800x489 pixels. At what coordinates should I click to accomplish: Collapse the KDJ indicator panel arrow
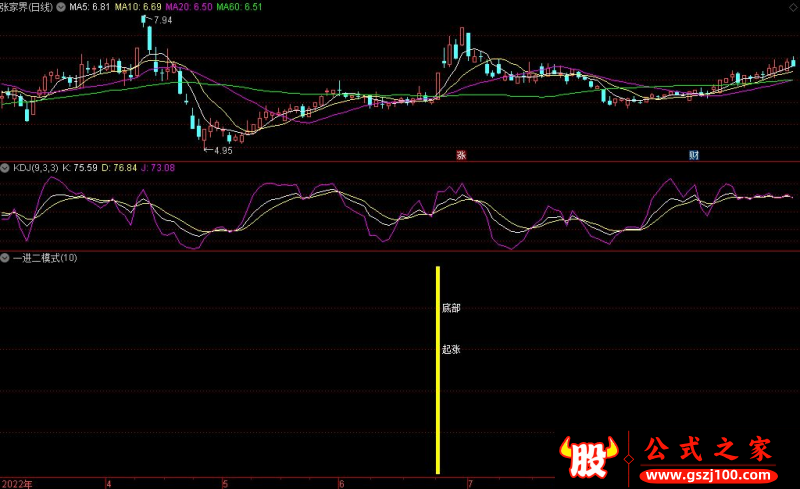tap(6, 168)
